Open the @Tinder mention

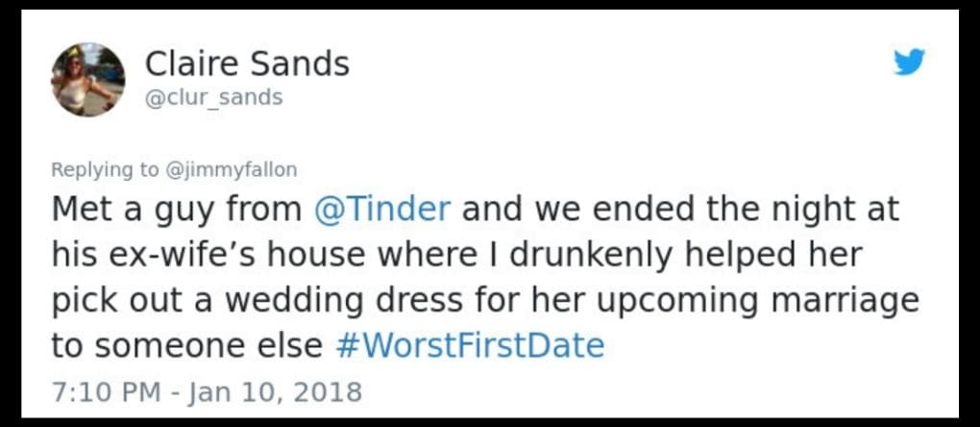382,210
